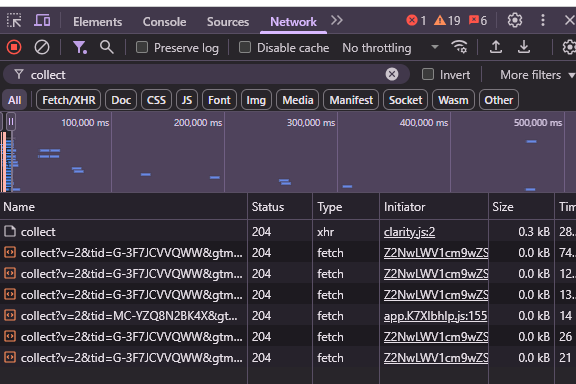This screenshot has height=384, width=576.
Task: Show more DevTools tabs chevron
Action: click(336, 20)
